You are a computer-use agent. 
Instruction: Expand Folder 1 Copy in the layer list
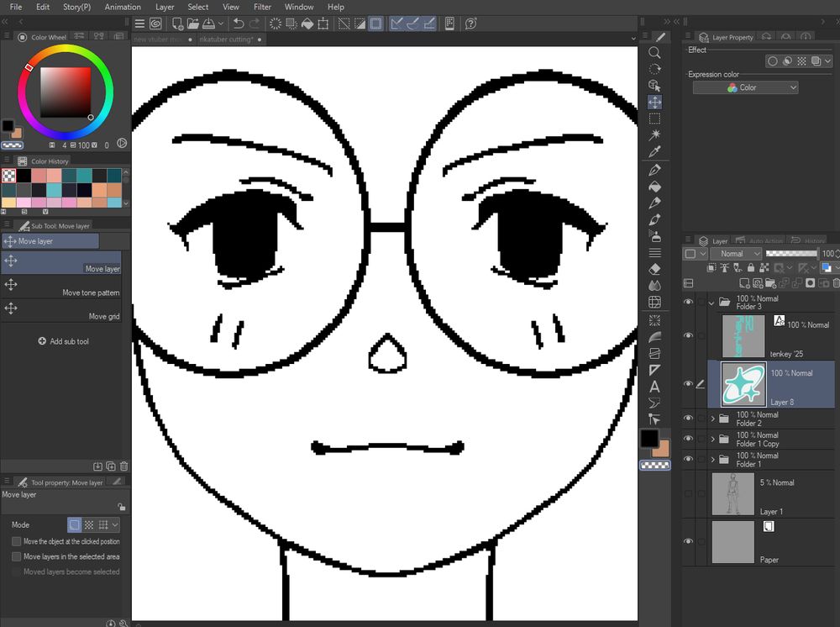tap(712, 439)
